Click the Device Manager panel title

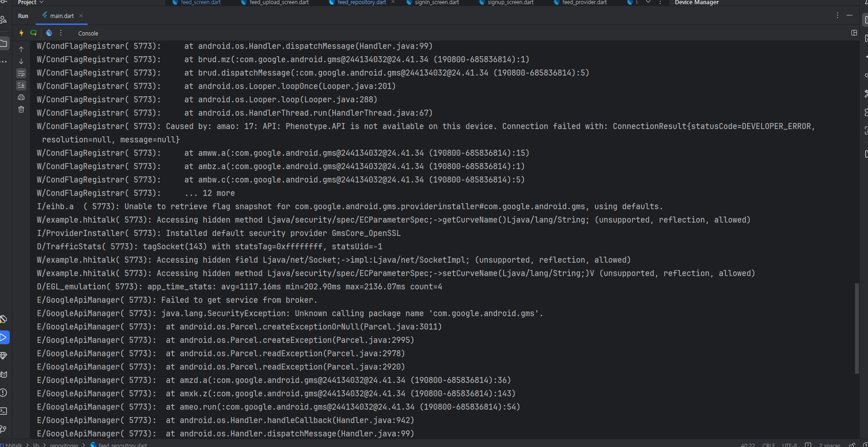[x=697, y=2]
